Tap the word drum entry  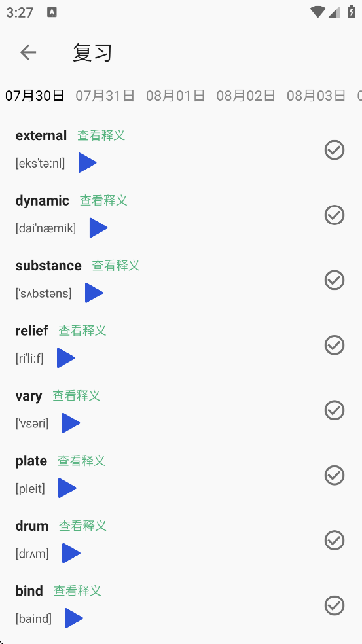coord(32,526)
